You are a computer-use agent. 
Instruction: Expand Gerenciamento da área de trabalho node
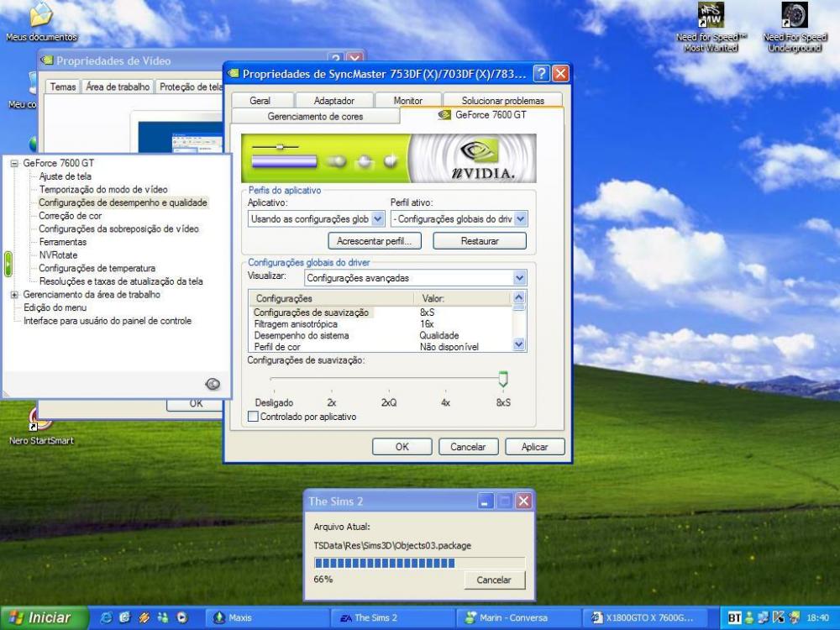14,295
